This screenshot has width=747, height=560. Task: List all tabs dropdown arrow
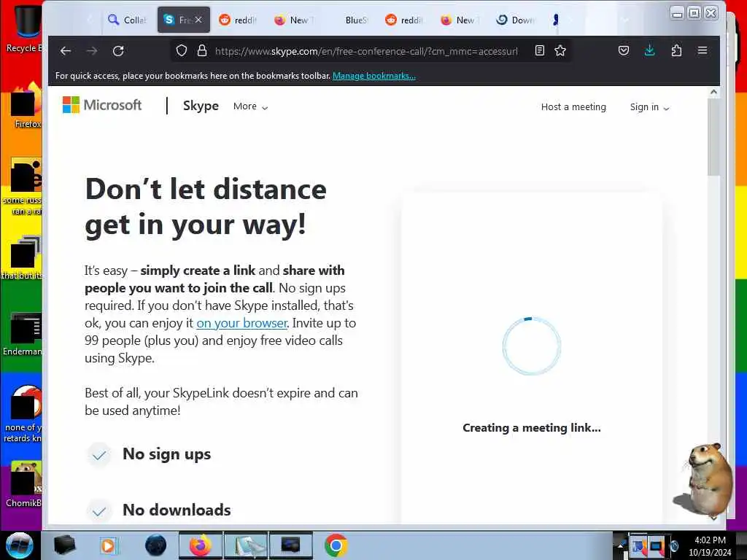625,20
